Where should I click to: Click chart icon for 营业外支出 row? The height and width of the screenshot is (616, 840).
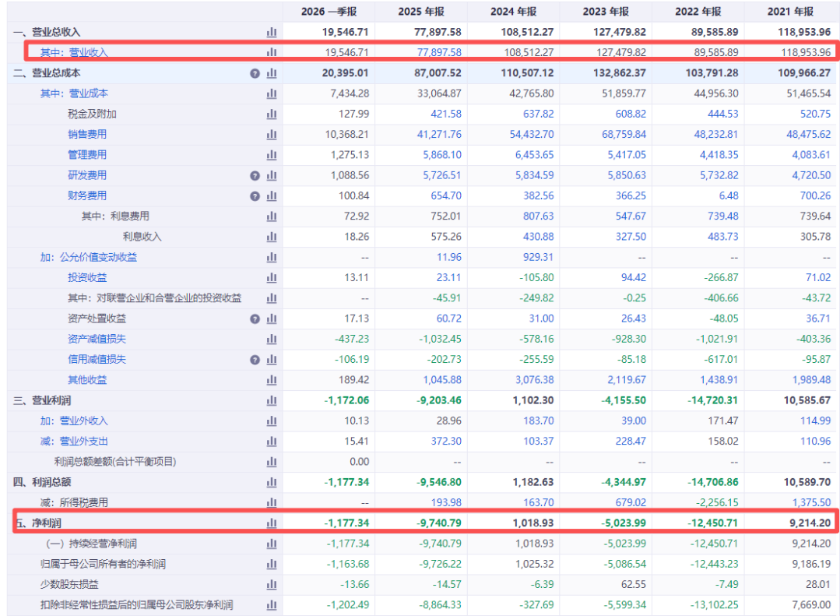pos(272,442)
